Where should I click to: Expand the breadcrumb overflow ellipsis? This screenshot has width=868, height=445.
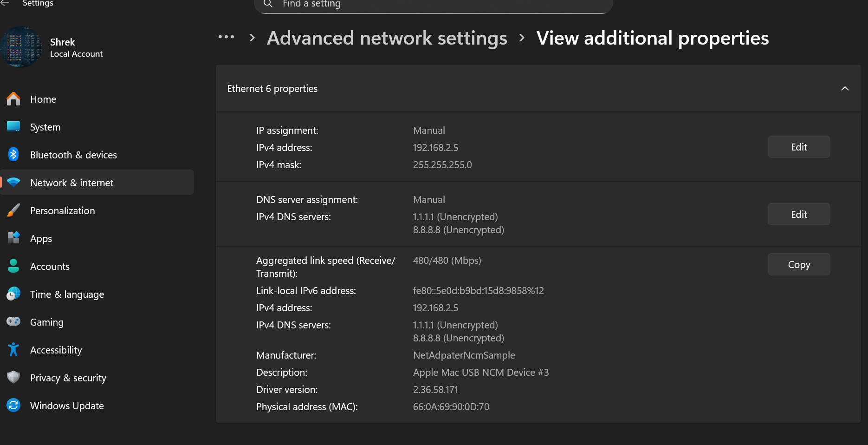coord(227,37)
